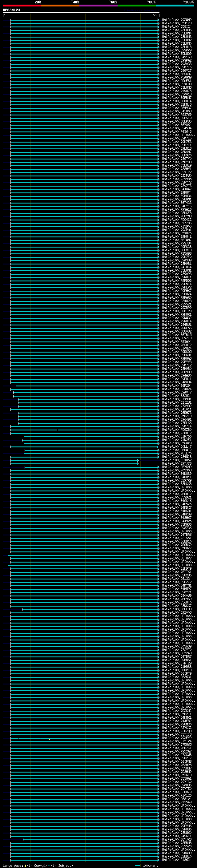The image size is (197, 868).
Task: Select hit label UniRef100_P17786
Action: click(177, 223)
